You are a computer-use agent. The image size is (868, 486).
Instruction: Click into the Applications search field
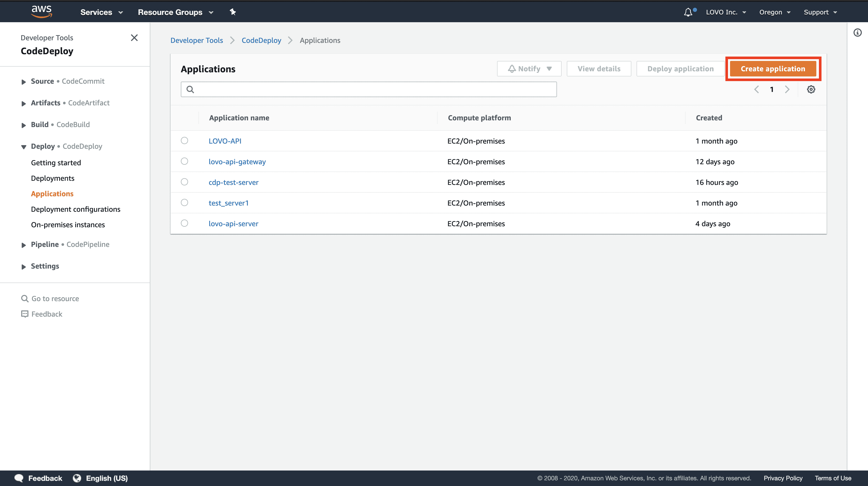coord(369,89)
